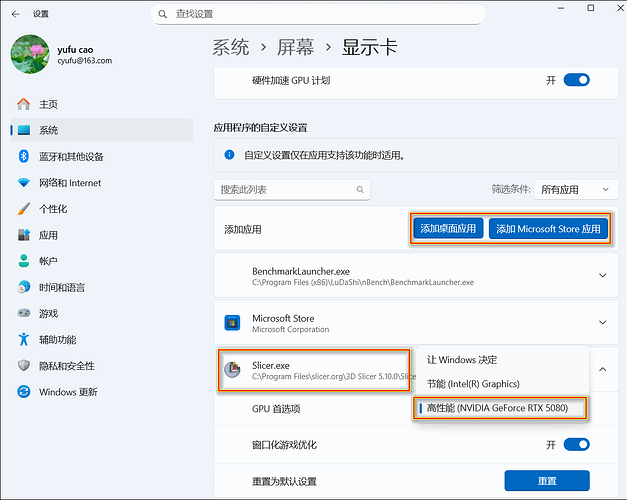
Task: Click the blue info icon in custom settings notice
Action: pyautogui.click(x=229, y=154)
